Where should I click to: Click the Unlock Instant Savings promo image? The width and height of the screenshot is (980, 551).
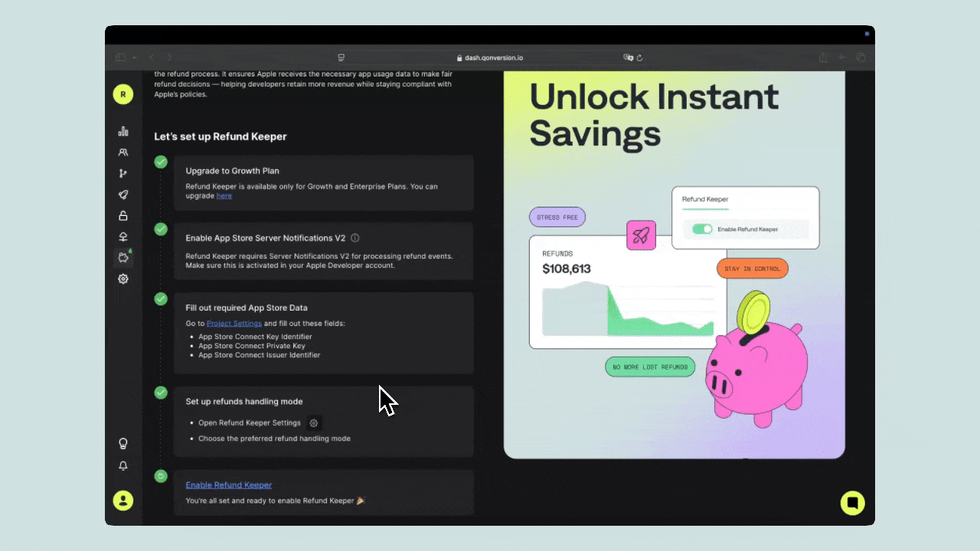675,265
